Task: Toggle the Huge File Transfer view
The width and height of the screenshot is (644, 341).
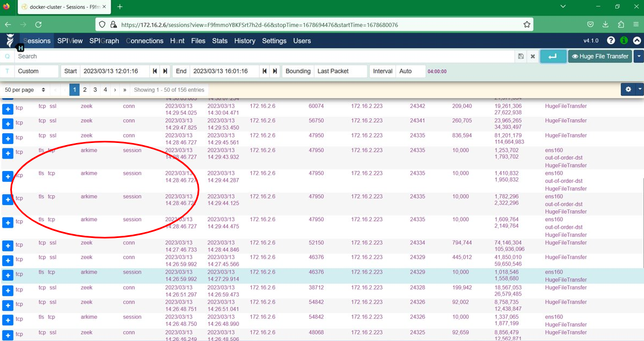Action: point(600,56)
